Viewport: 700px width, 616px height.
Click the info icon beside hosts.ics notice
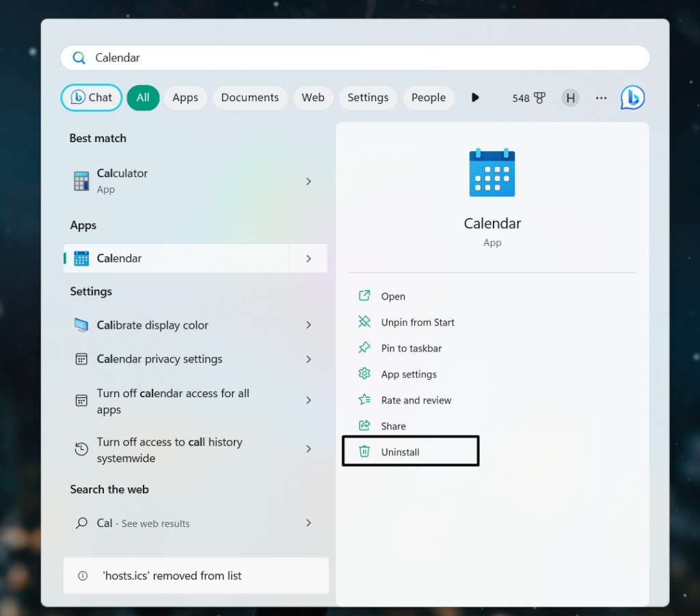[x=83, y=576]
